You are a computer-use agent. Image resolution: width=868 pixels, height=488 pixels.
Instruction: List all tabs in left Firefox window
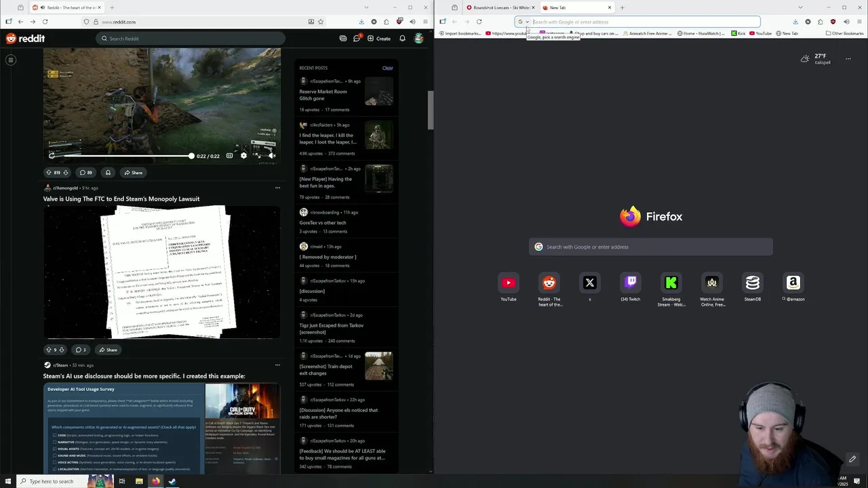(x=367, y=7)
